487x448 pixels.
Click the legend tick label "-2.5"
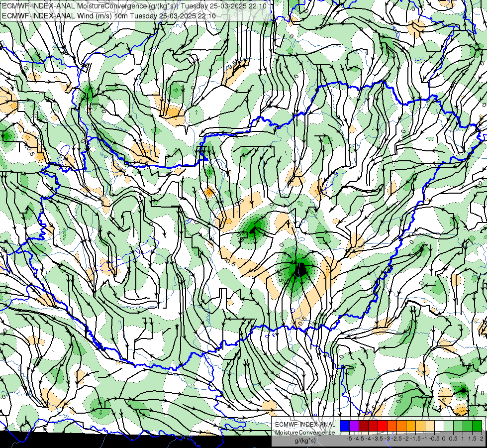396,439
